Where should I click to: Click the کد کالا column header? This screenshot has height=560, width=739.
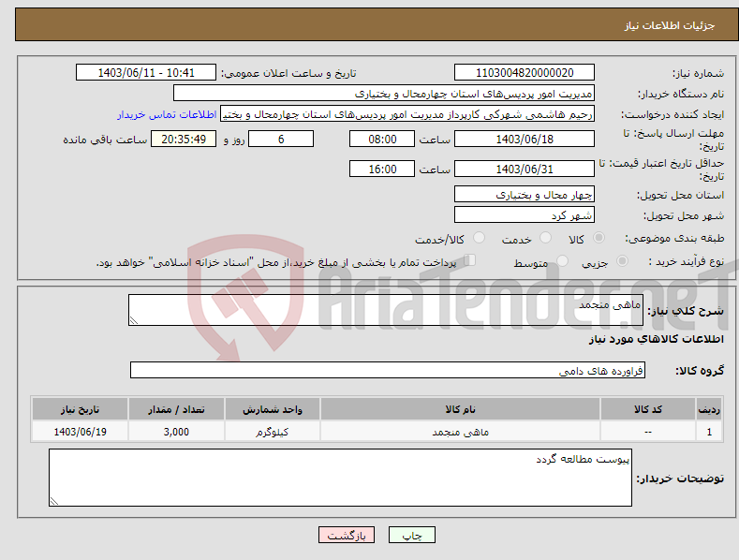[648, 409]
